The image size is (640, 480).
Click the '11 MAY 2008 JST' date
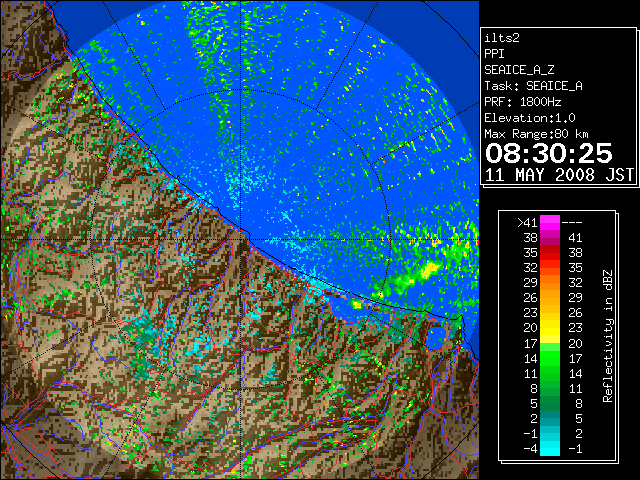559,175
